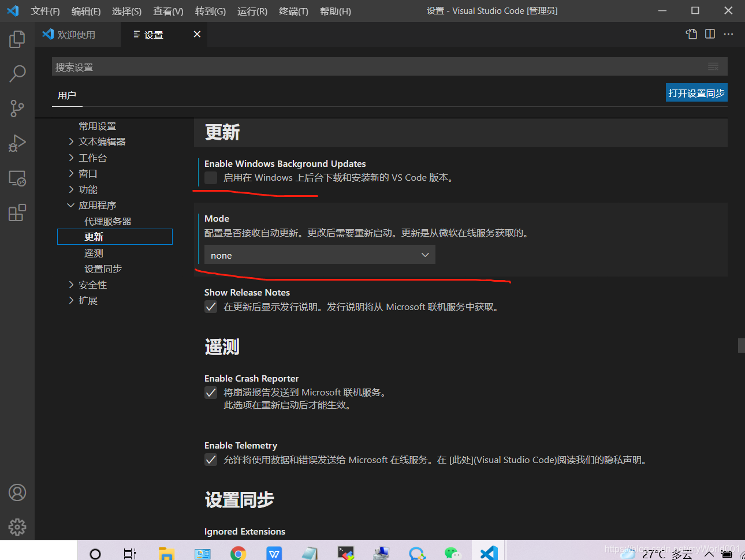Open the update Mode dropdown showing none
This screenshot has width=745, height=560.
point(320,255)
